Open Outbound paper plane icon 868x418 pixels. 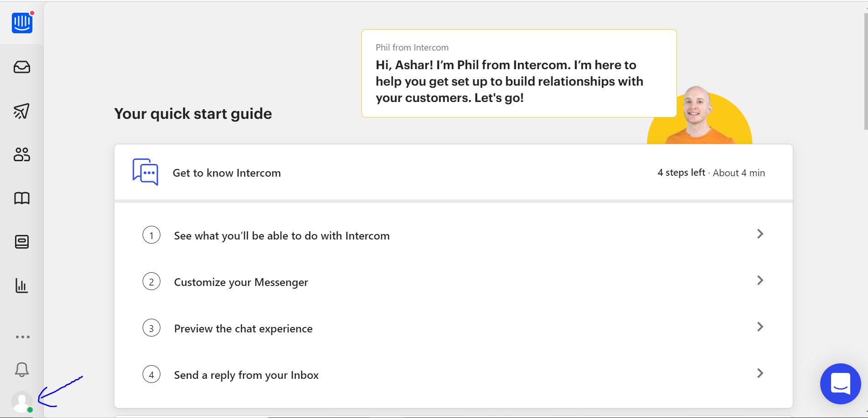coord(22,111)
